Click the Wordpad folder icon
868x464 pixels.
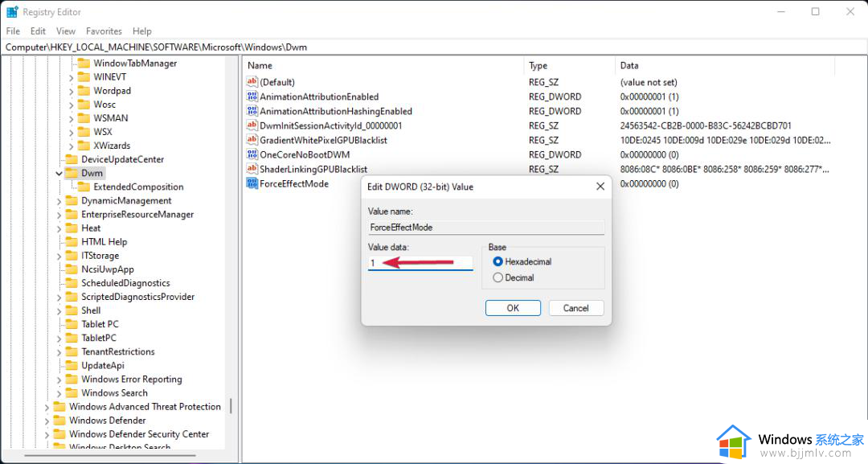pyautogui.click(x=84, y=91)
